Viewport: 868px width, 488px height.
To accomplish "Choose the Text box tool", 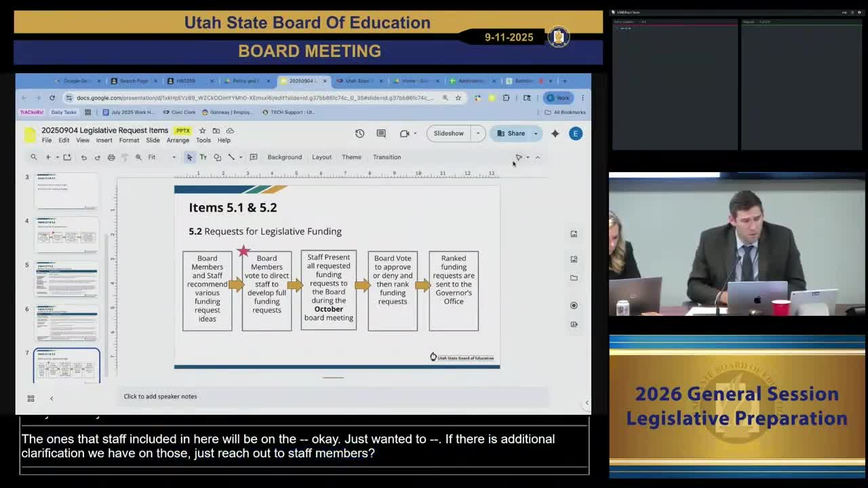I will (203, 157).
